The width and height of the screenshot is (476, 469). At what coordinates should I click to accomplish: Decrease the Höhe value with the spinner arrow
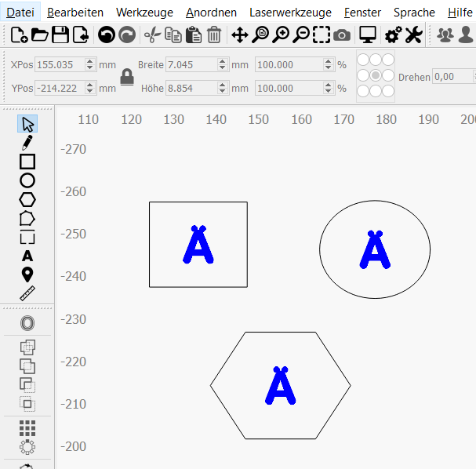(x=223, y=92)
